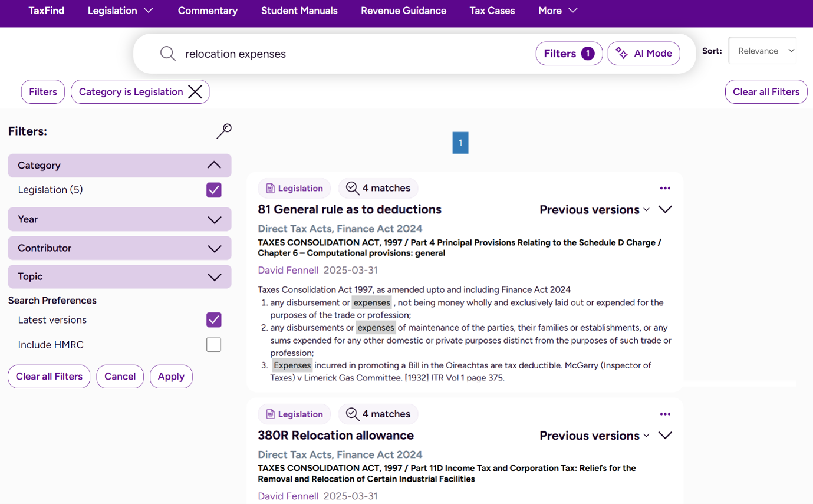Click David Fennell on 380R Relocation allowance result
Image resolution: width=813 pixels, height=504 pixels.
(288, 496)
